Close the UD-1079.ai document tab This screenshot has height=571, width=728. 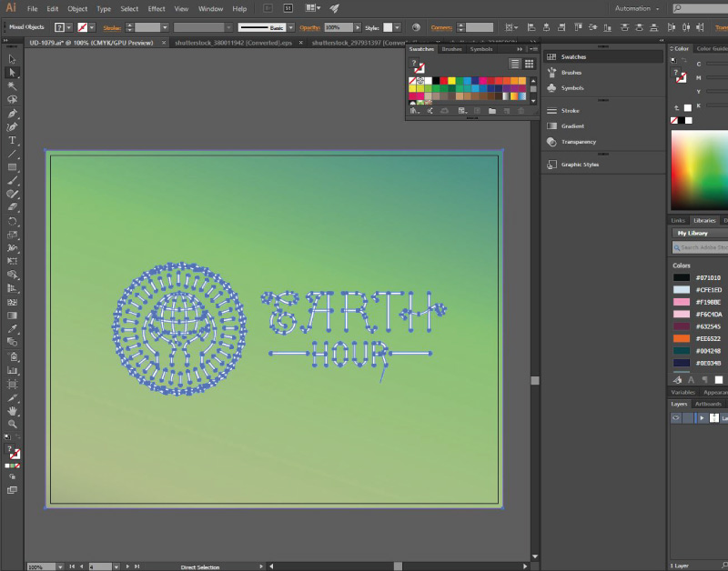[164, 43]
